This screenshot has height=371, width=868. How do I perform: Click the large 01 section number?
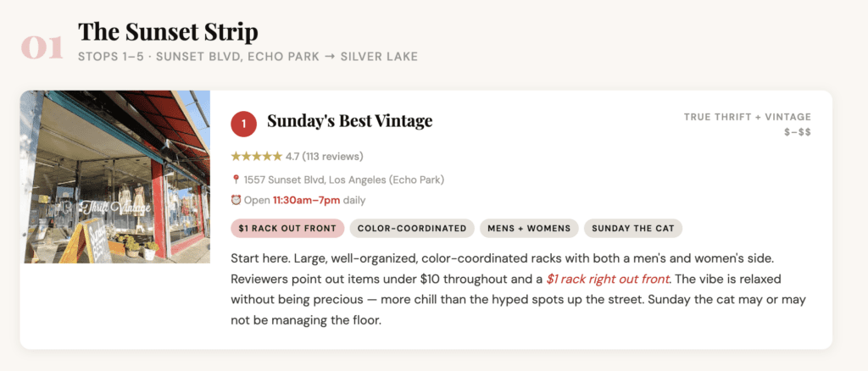pos(42,47)
